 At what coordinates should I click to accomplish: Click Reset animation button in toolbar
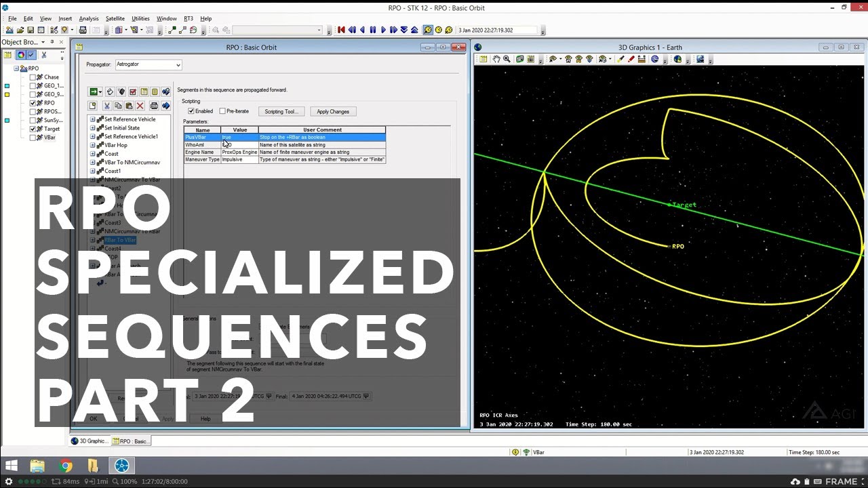[x=341, y=30]
